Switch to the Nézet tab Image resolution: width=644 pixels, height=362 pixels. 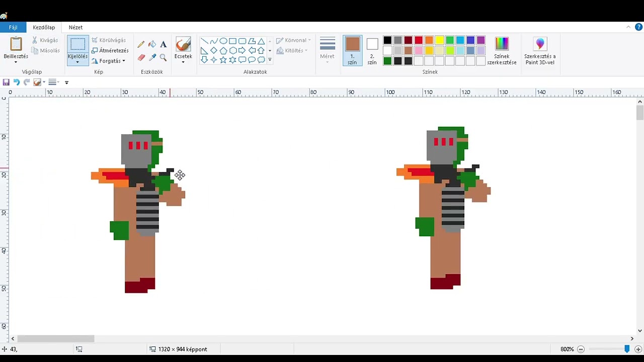[75, 27]
